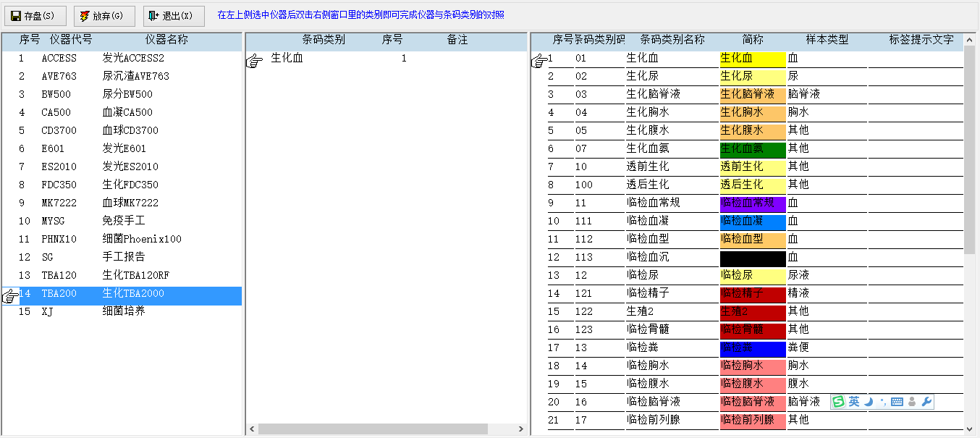Select the 生化血 row pointer icon in middle panel
The height and width of the screenshot is (438, 980).
[254, 62]
